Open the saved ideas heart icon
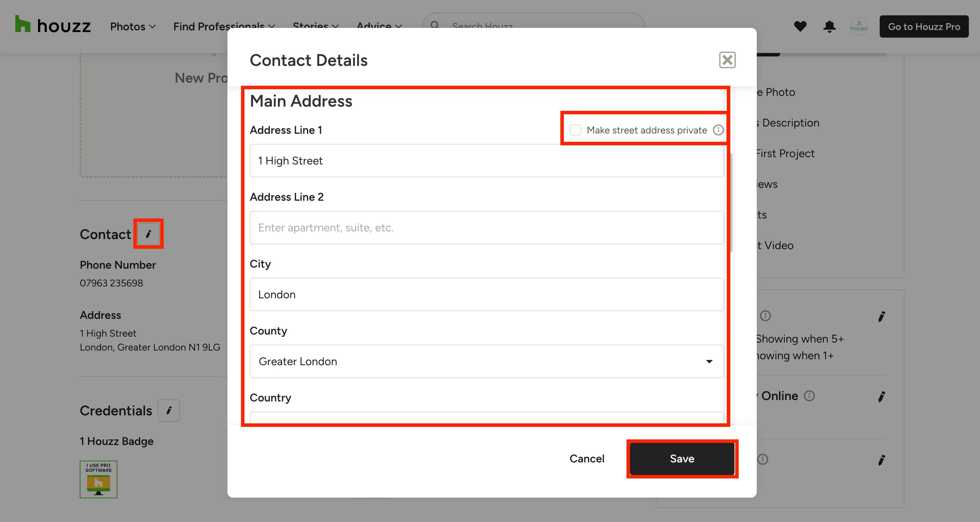Viewport: 980px width, 522px height. point(800,26)
